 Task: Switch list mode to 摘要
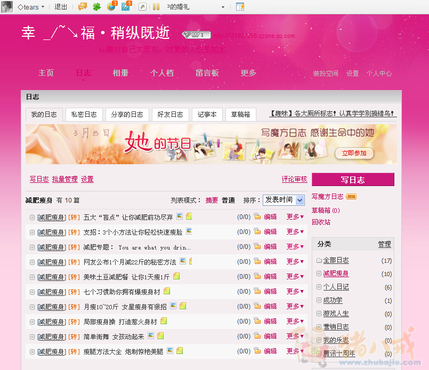211,200
